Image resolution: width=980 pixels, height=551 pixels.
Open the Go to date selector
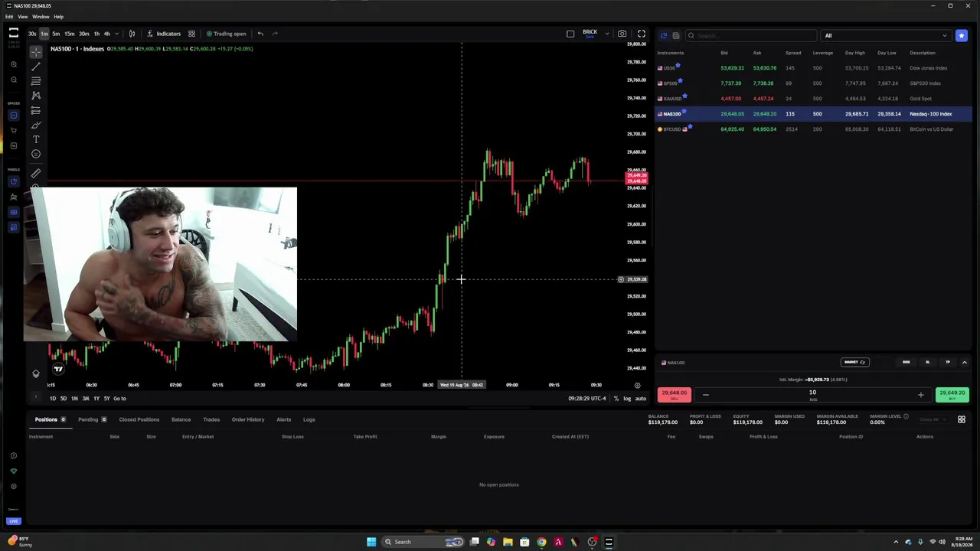point(119,398)
